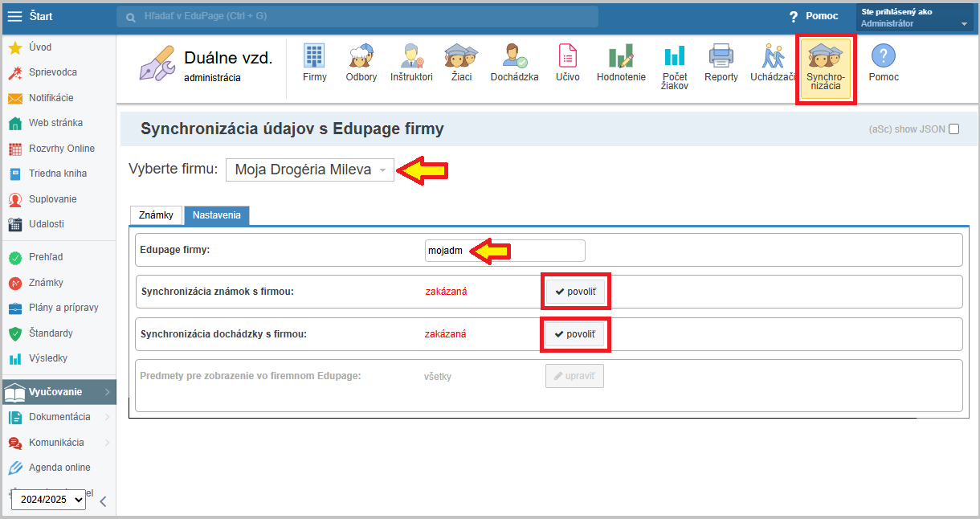Screen dimensions: 980x519
Task: Open the Žiaci toolbar icon
Action: pyautogui.click(x=461, y=63)
